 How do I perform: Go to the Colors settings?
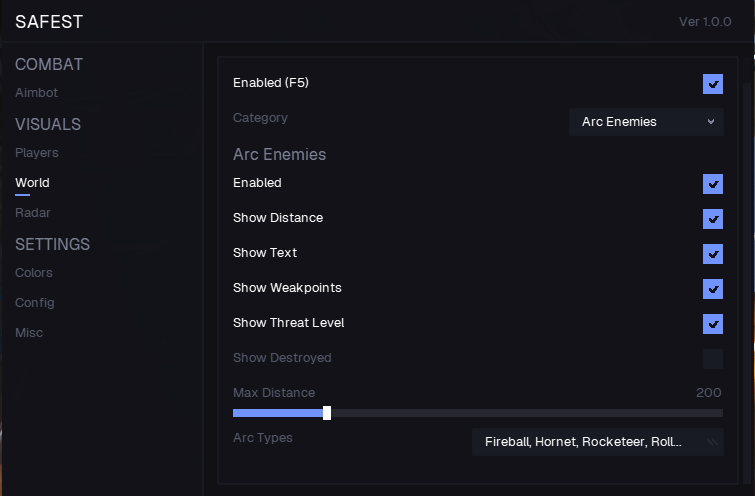[x=34, y=273]
